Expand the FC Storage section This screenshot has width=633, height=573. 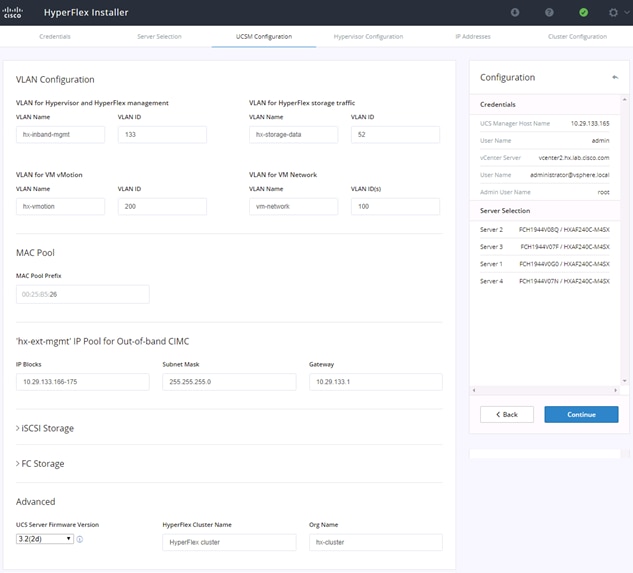pos(40,464)
